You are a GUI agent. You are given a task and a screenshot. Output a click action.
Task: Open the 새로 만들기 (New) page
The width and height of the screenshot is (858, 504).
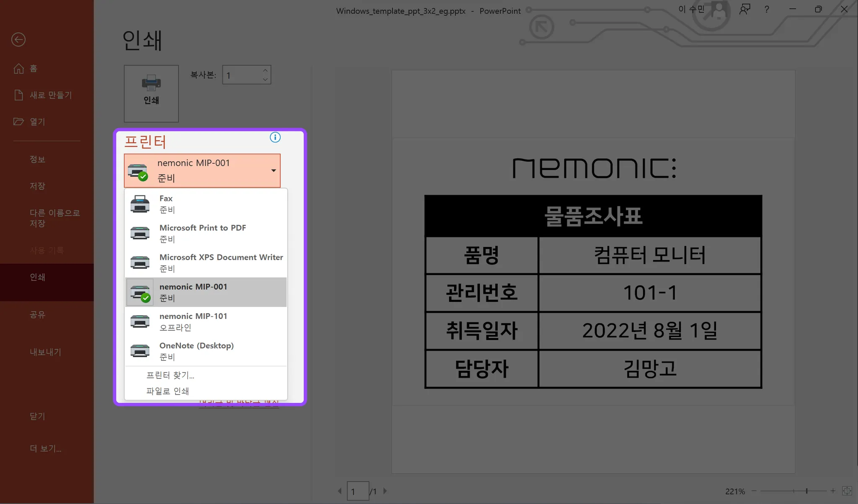tap(50, 95)
